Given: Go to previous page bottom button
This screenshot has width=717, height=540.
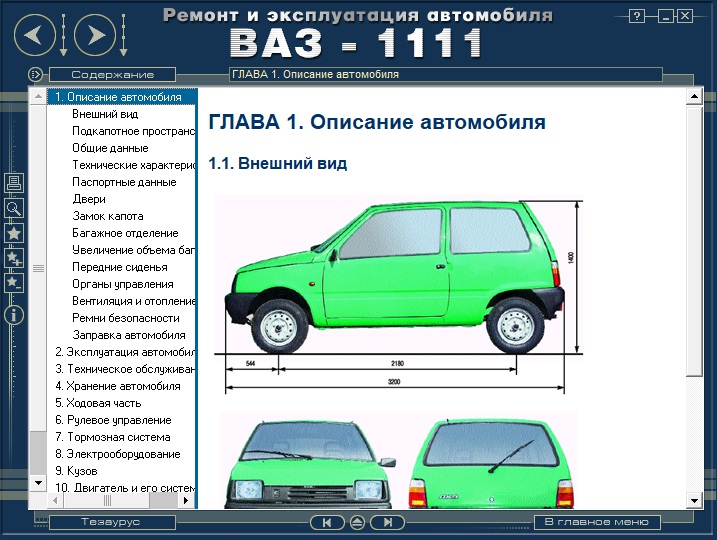Looking at the screenshot, I should pos(327,522).
